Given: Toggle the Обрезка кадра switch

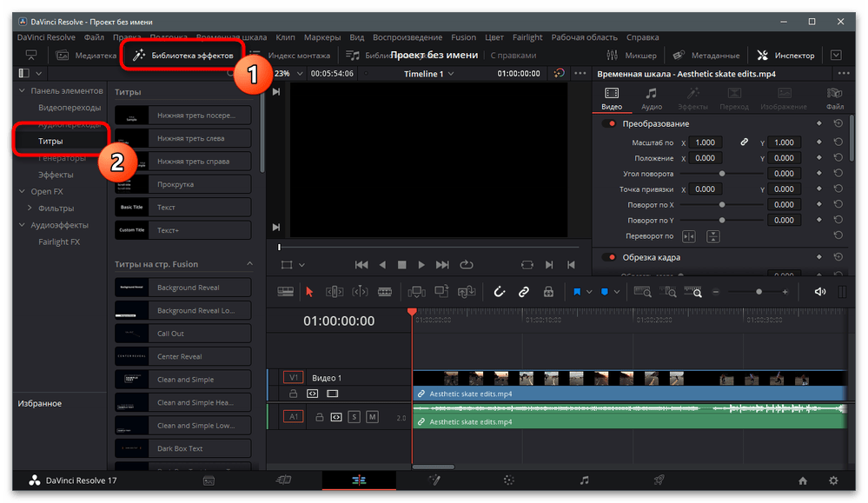Looking at the screenshot, I should click(x=609, y=257).
